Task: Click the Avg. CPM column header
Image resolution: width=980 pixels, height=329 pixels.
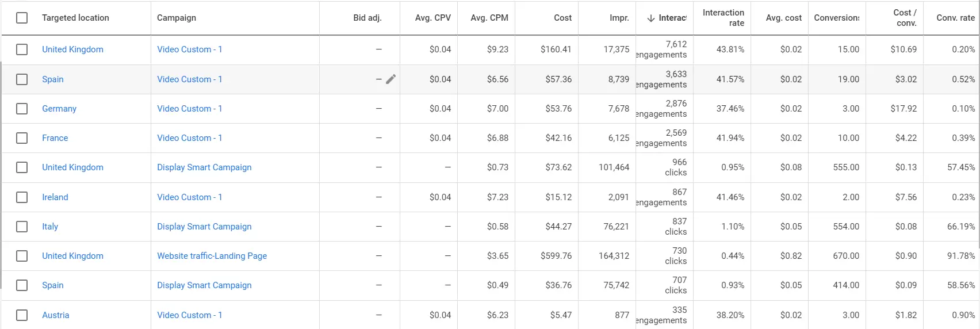Action: click(x=489, y=18)
